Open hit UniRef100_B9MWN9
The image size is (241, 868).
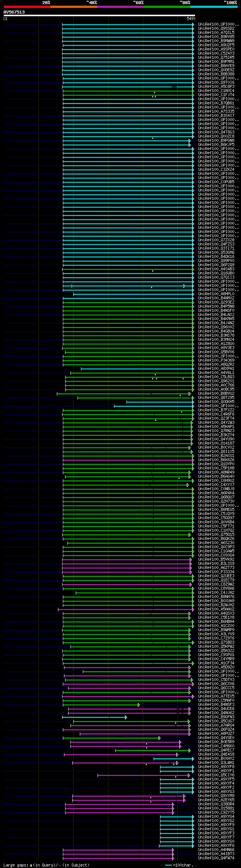click(216, 41)
